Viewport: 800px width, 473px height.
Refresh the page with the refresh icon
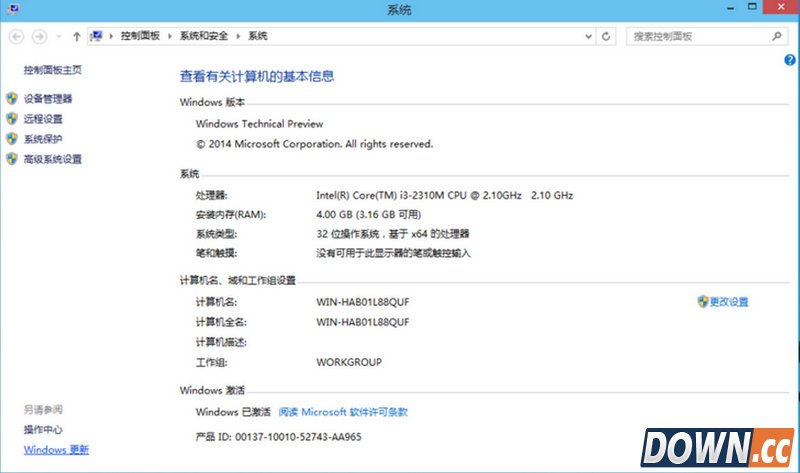pos(606,36)
